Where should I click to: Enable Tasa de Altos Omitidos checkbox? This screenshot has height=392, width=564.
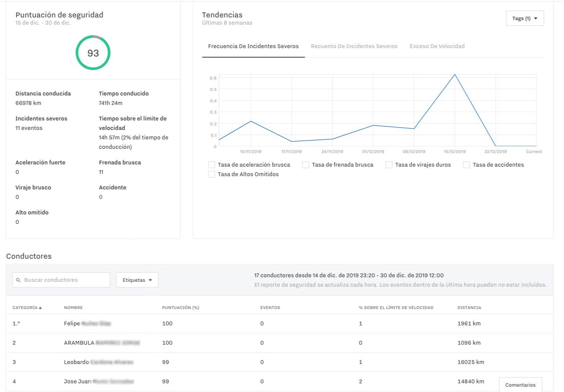212,174
